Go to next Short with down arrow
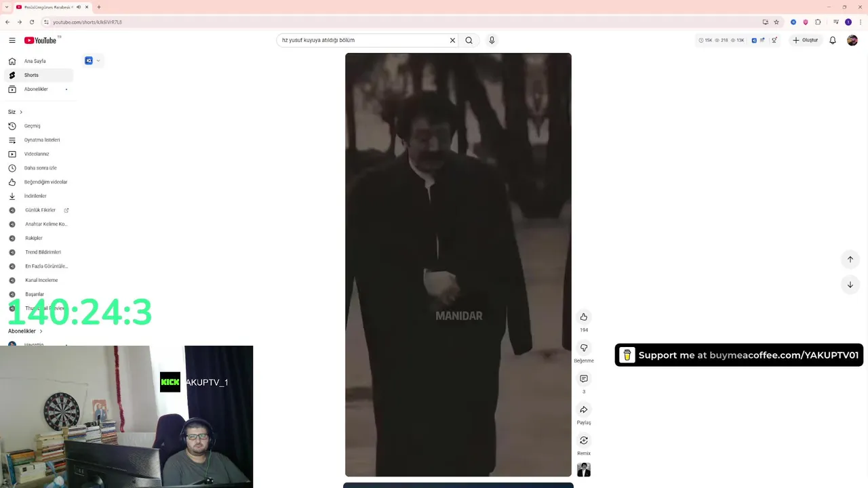This screenshot has width=868, height=488. tap(850, 285)
